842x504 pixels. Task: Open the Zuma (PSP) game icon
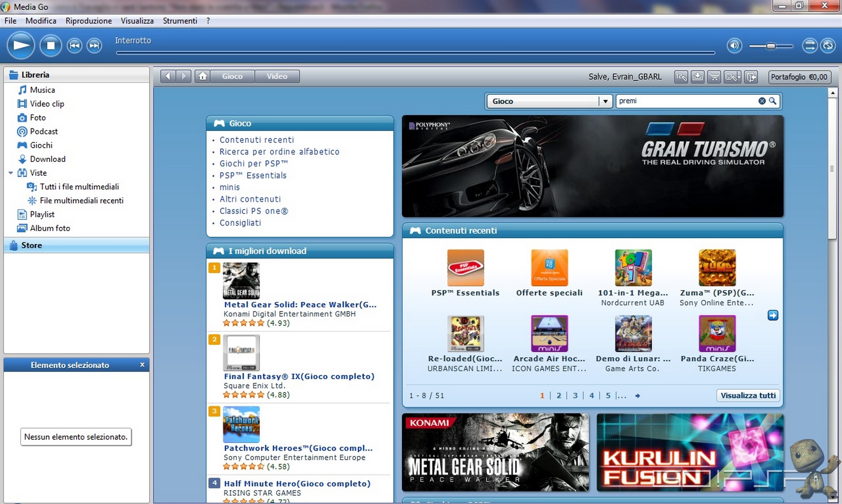point(717,267)
